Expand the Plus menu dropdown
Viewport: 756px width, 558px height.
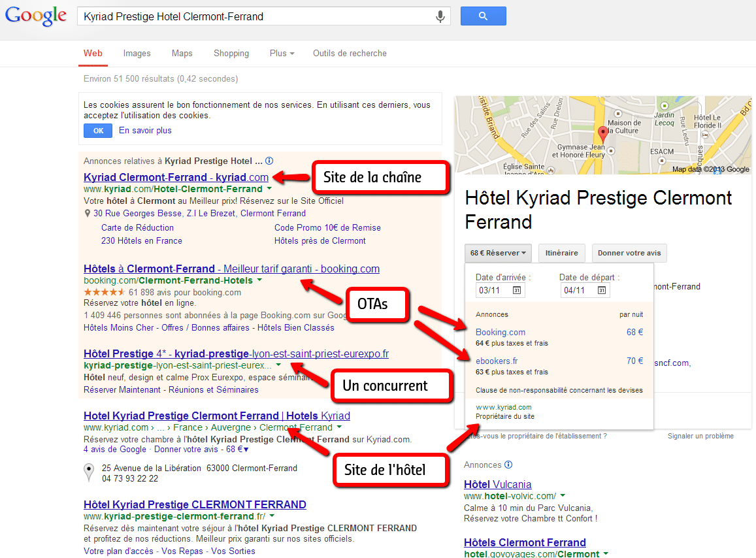[x=282, y=54]
